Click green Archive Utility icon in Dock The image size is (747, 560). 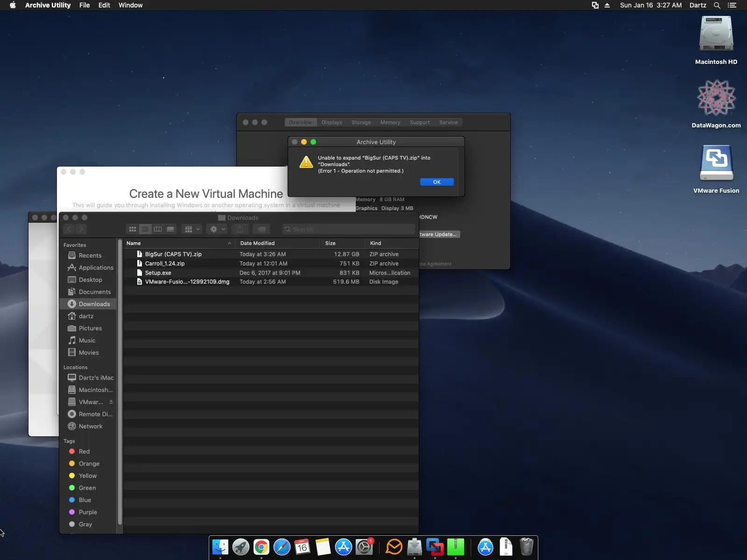pyautogui.click(x=456, y=546)
